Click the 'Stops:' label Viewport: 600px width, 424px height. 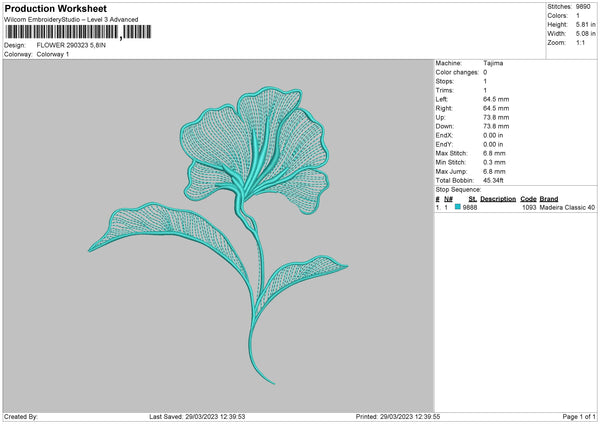445,82
